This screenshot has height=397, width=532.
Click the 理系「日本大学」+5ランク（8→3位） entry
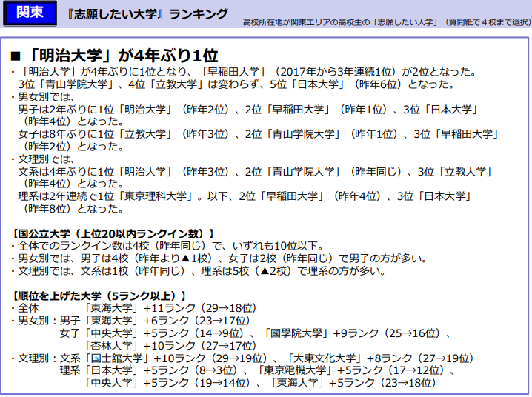pyautogui.click(x=149, y=370)
